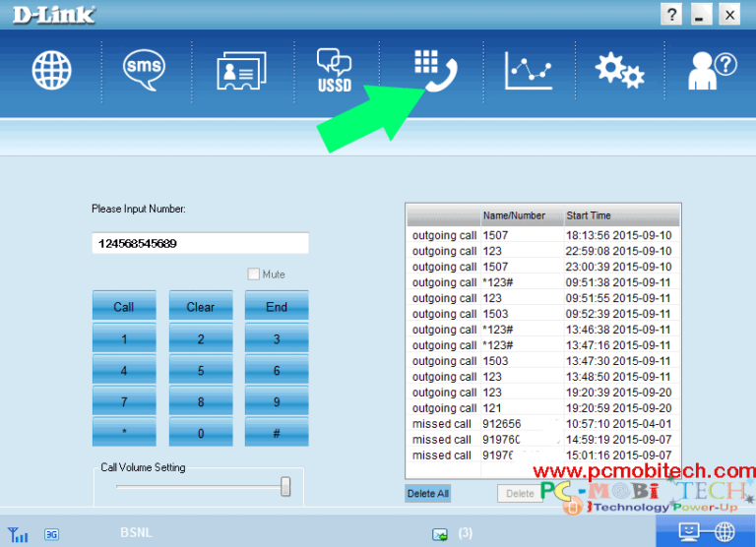Minimize the D-Link window
The height and width of the screenshot is (547, 756).
[701, 15]
